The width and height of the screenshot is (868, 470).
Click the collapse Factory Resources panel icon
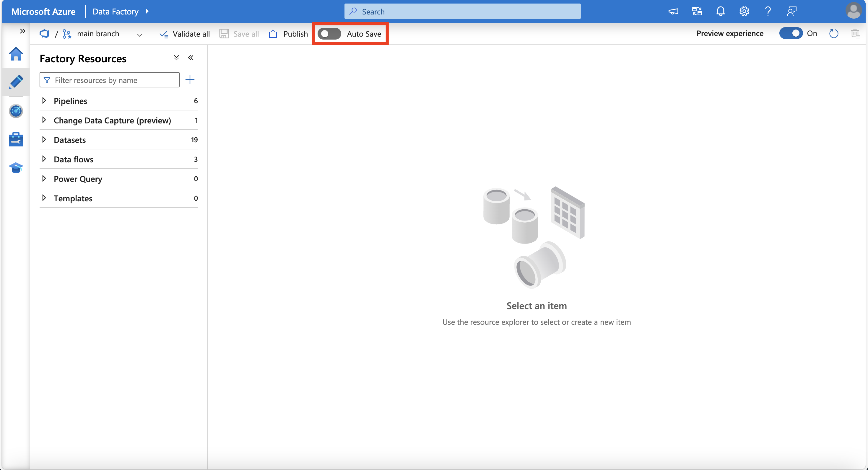(191, 58)
